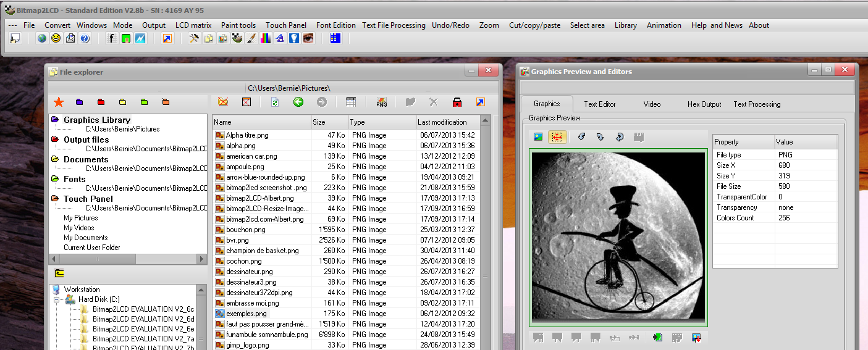Click the eye preview icon in toolbar
868x350 pixels.
pyautogui.click(x=308, y=39)
